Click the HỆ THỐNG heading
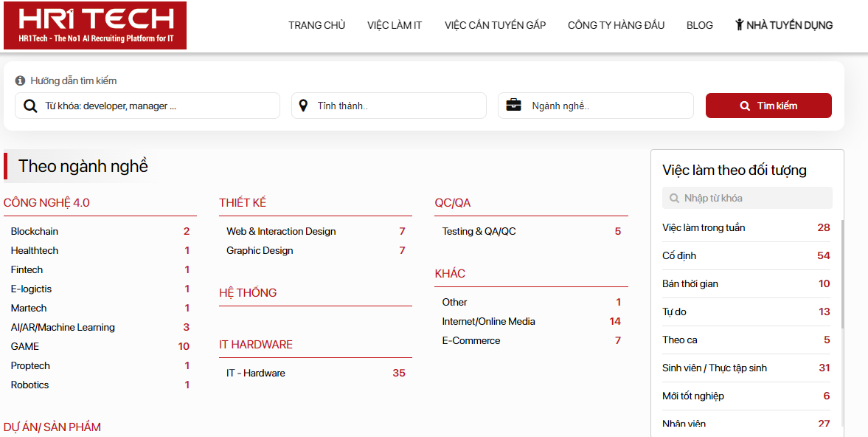This screenshot has width=868, height=437. click(x=248, y=292)
